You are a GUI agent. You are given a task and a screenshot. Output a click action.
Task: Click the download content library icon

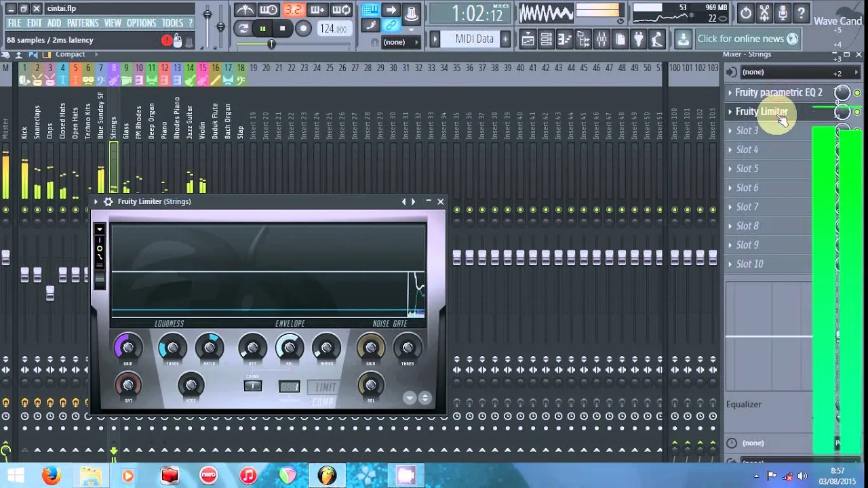tap(683, 39)
